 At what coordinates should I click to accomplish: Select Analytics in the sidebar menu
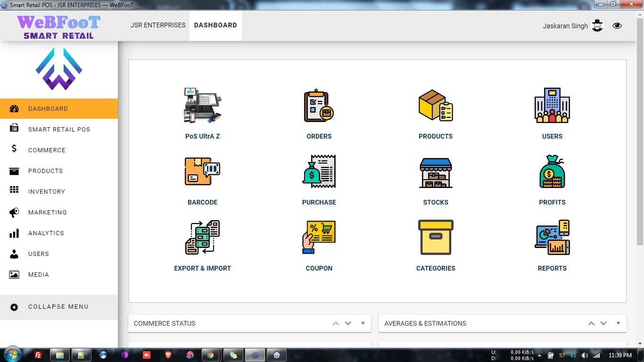46,233
